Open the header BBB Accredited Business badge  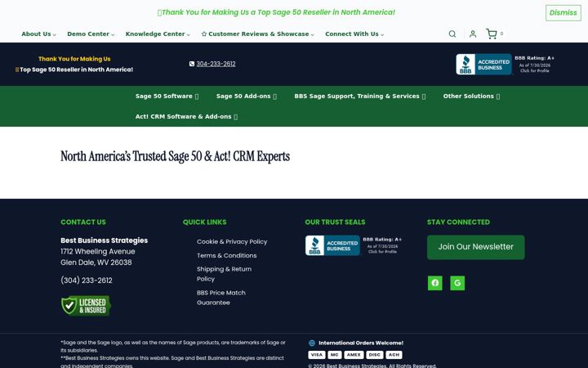[x=506, y=65]
